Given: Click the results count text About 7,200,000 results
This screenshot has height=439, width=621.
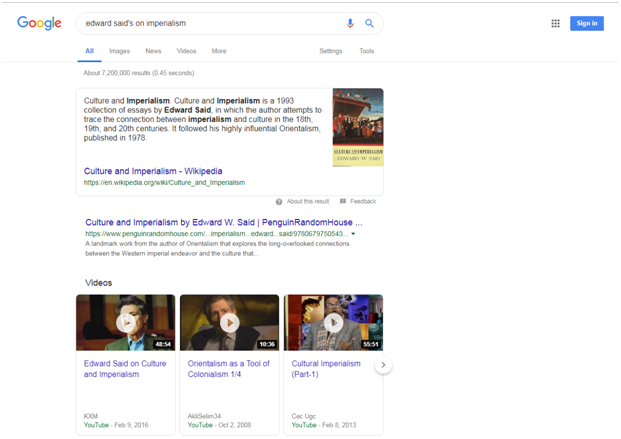Looking at the screenshot, I should [139, 73].
